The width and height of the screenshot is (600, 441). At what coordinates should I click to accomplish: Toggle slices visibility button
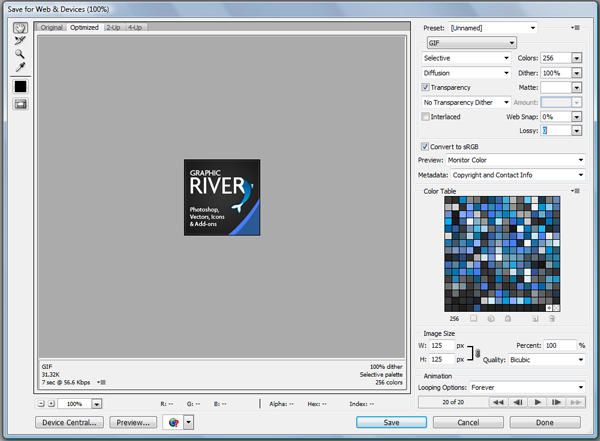(x=20, y=104)
